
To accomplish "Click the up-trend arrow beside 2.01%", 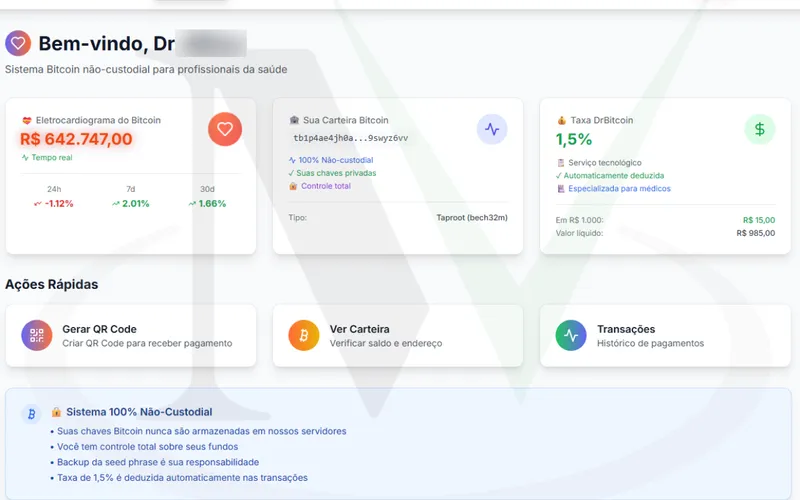I will click(115, 204).
